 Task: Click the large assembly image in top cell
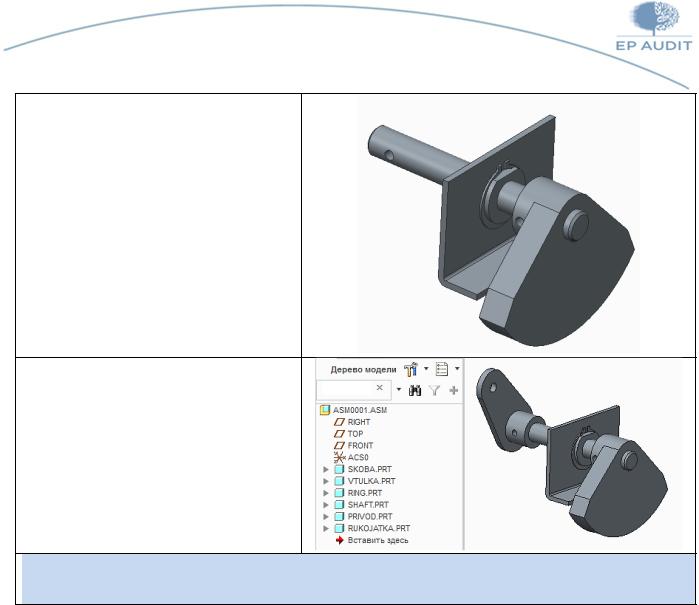pos(499,226)
